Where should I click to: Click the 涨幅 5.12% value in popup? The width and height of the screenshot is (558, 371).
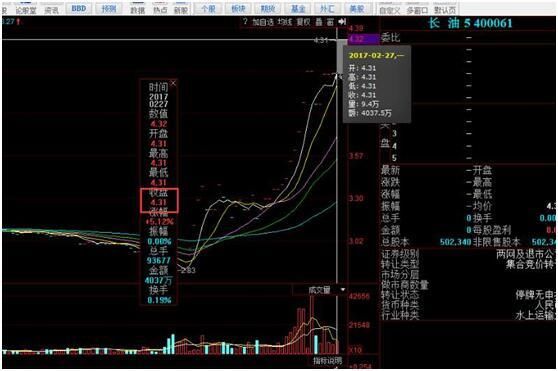point(160,222)
